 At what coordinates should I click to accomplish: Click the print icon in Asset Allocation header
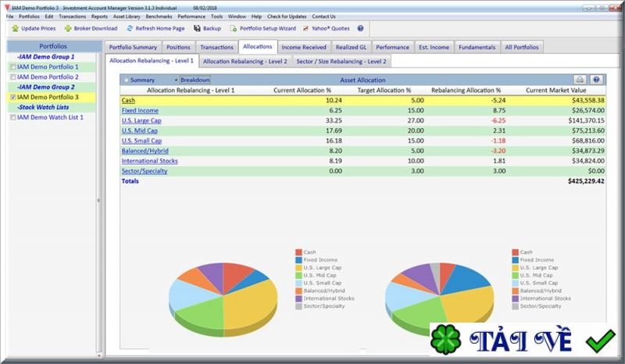[x=580, y=80]
